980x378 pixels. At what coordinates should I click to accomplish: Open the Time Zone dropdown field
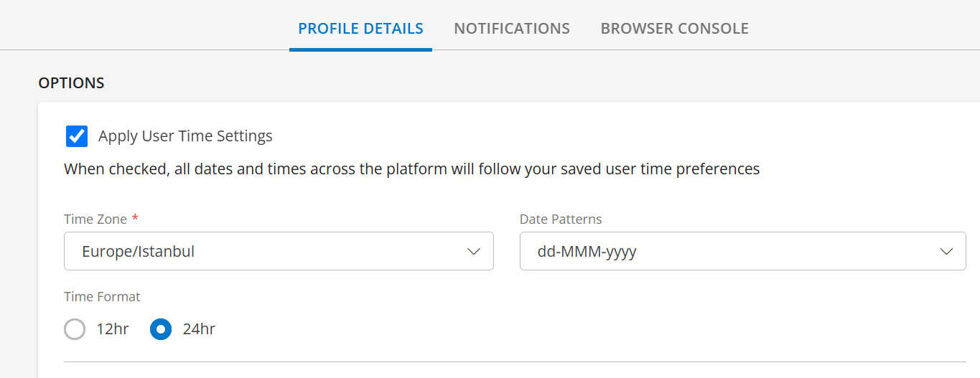coord(279,251)
